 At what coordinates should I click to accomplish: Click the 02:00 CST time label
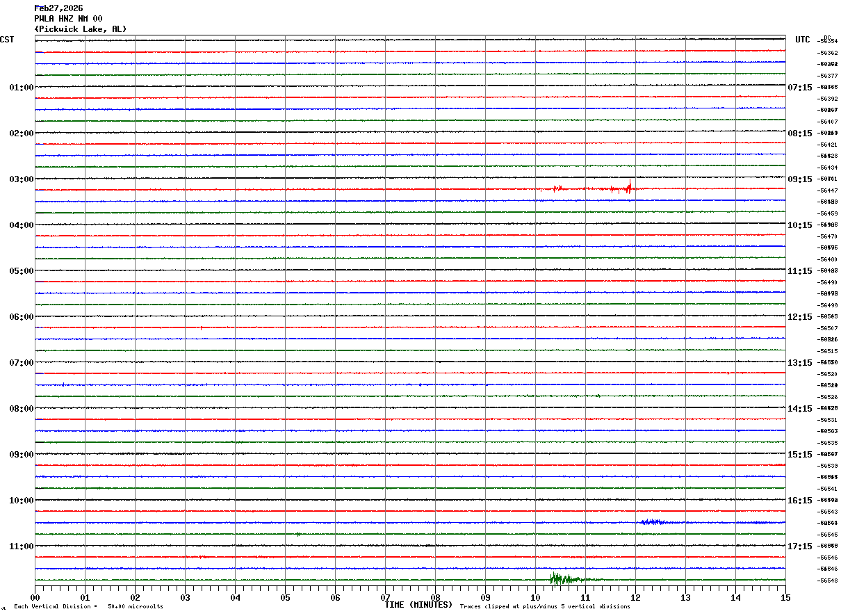pos(21,133)
